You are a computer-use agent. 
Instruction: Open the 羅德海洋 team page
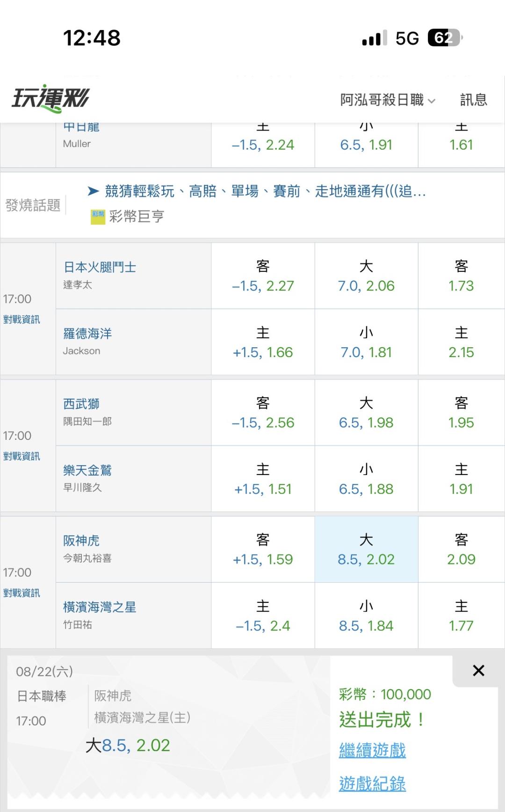[x=87, y=334]
